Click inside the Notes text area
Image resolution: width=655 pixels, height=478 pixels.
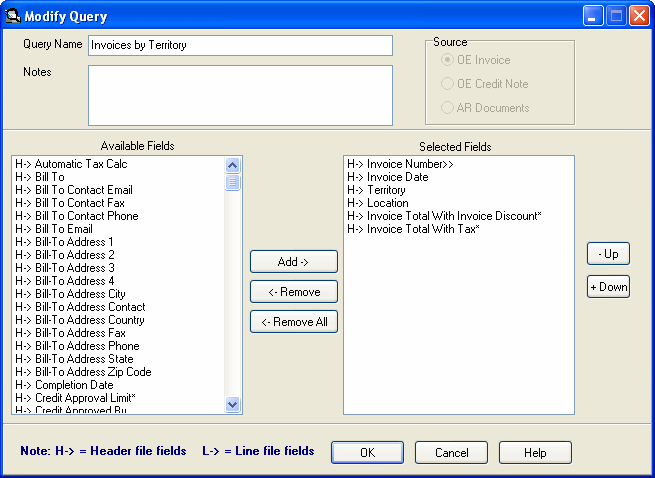[x=240, y=95]
